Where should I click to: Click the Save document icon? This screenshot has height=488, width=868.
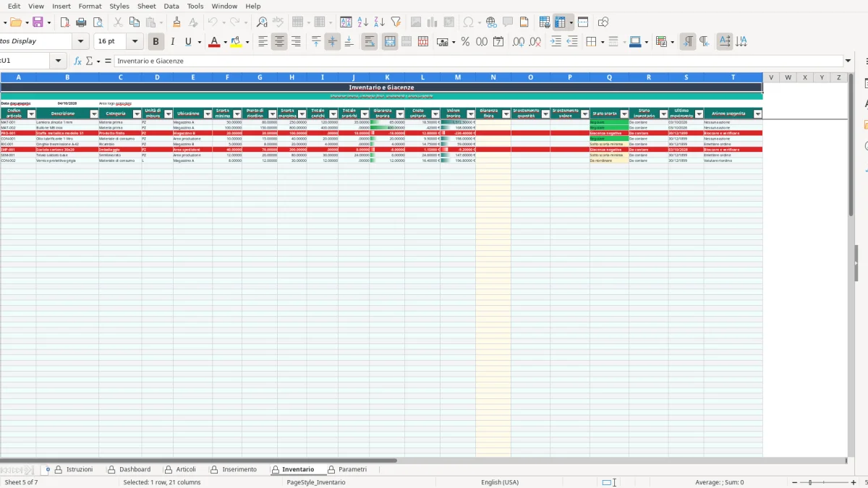[38, 22]
